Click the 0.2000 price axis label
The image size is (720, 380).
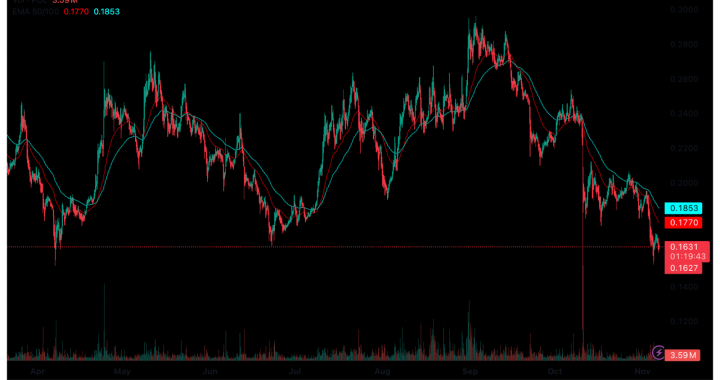tap(684, 183)
